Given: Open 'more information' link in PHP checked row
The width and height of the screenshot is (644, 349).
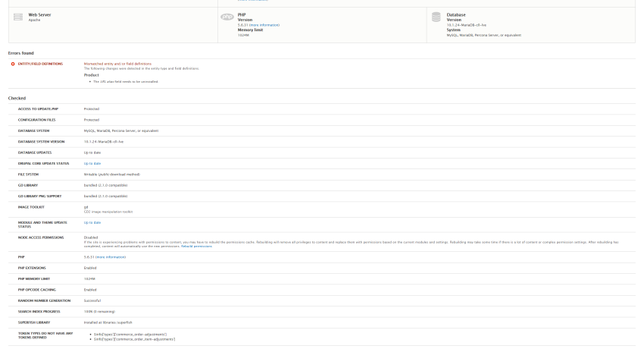Looking at the screenshot, I should point(111,257).
